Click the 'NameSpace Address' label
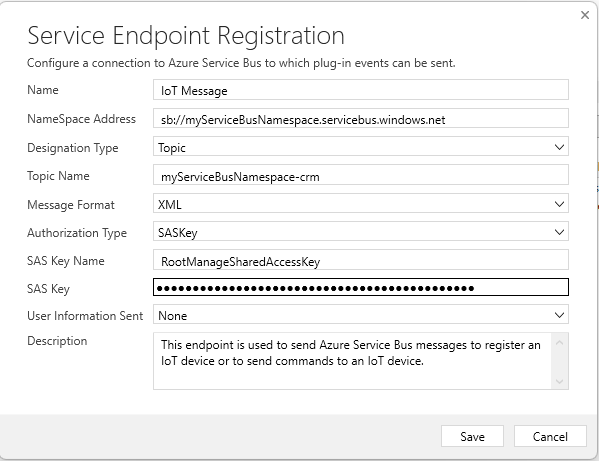 point(81,119)
